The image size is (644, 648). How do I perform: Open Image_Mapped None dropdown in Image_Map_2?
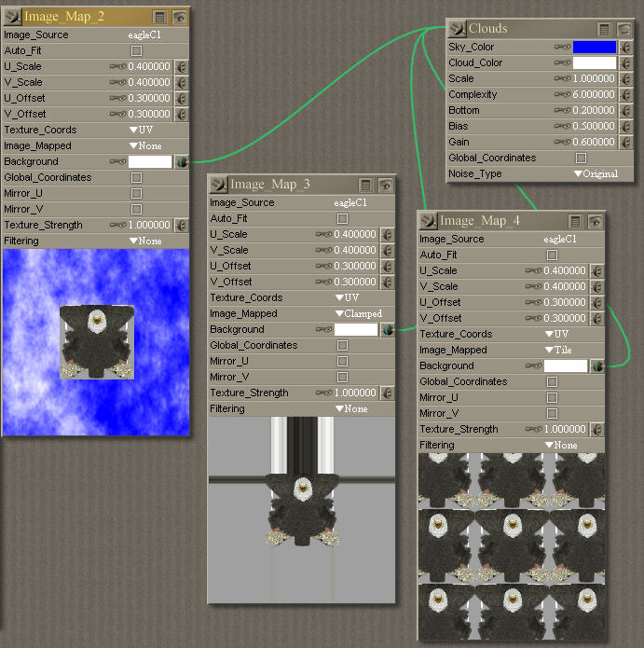(x=145, y=145)
